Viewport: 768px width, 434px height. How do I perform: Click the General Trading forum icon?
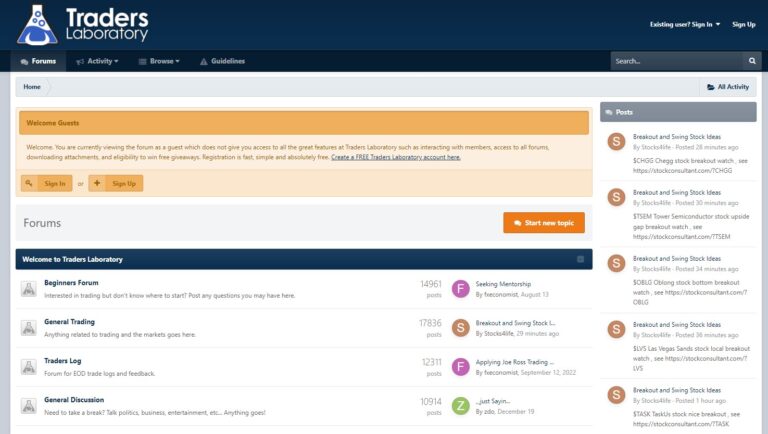28,328
